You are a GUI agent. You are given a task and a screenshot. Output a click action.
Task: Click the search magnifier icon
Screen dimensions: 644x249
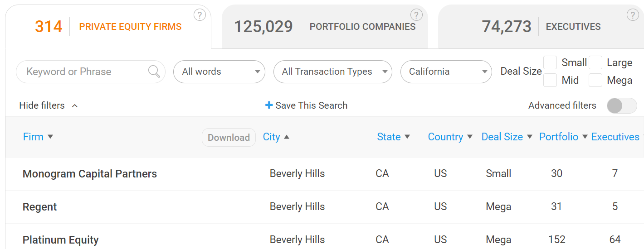154,72
